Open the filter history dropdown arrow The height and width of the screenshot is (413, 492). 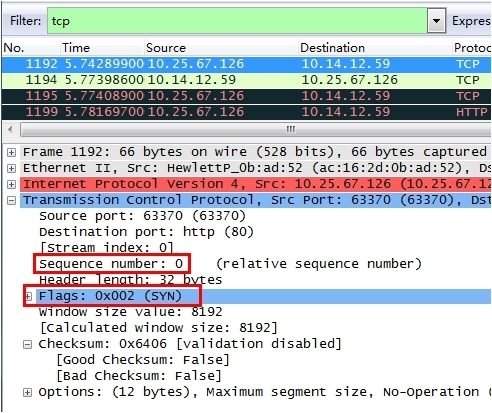tap(436, 21)
